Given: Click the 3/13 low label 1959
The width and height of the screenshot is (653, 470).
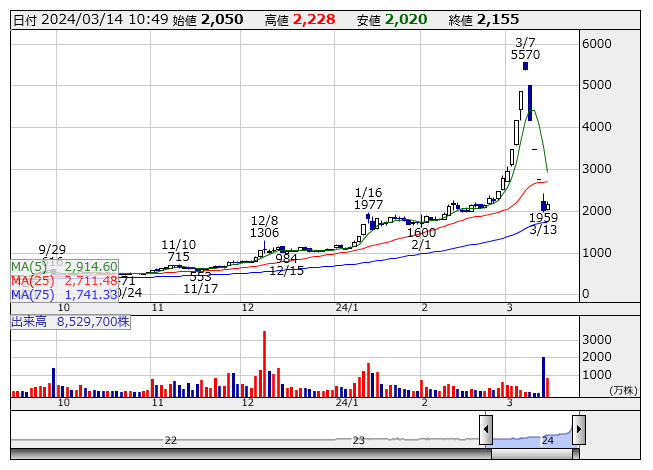Looking at the screenshot, I should pos(543,217).
